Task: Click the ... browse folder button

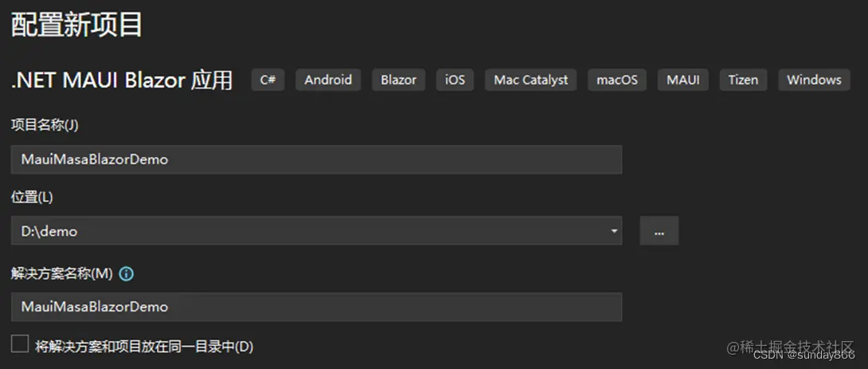Action: (659, 230)
